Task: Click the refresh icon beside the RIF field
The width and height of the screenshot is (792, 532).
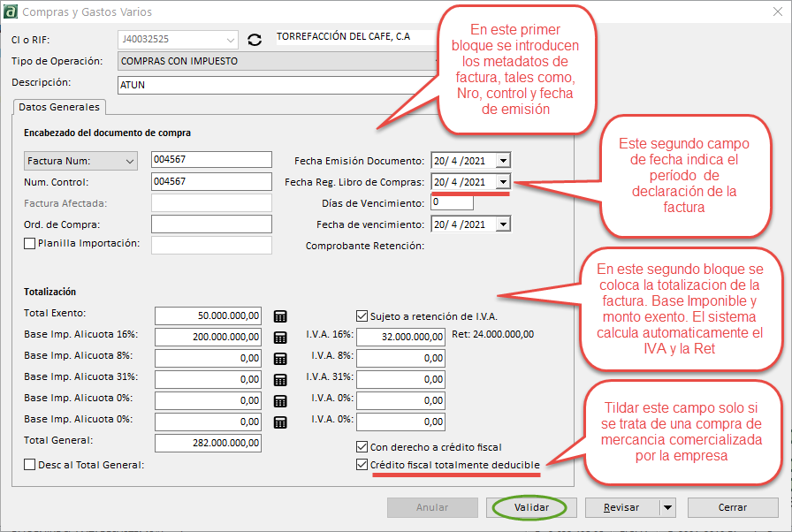Action: [x=255, y=40]
